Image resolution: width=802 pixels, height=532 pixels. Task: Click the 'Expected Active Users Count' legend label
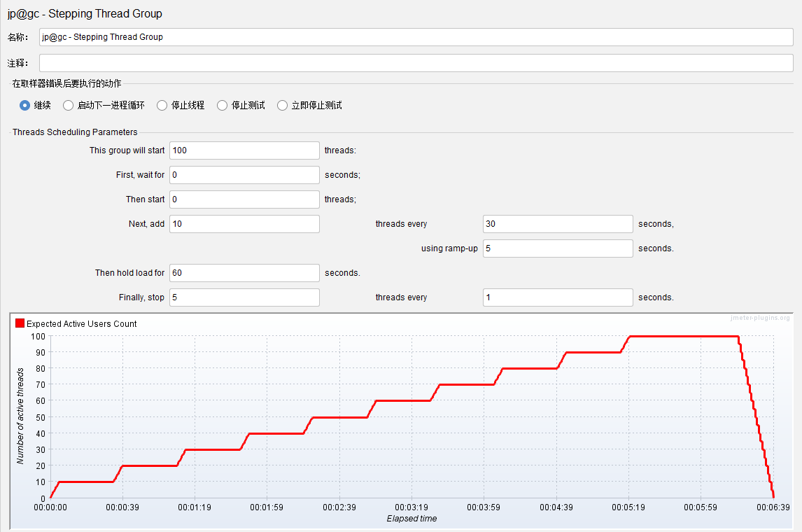82,324
